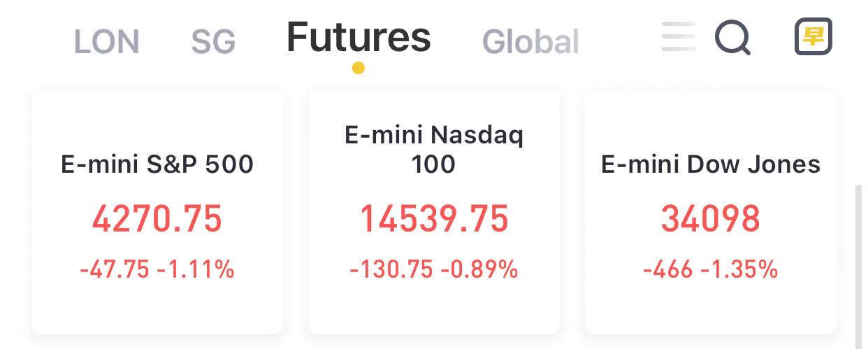Click the 4270.75 S&P price
Screen dimensions: 868x349
point(157,219)
